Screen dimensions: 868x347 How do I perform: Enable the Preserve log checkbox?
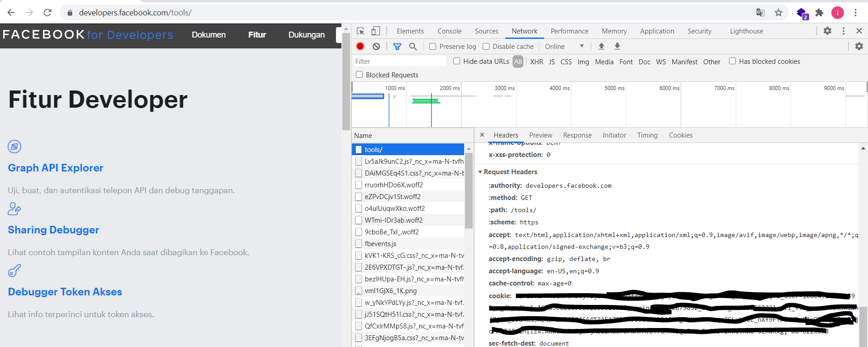(x=432, y=46)
